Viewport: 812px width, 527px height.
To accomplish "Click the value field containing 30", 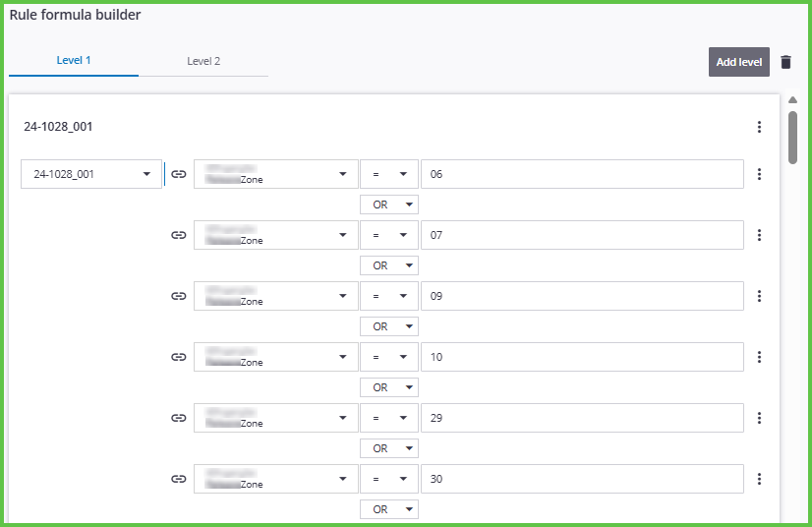I will pos(581,479).
